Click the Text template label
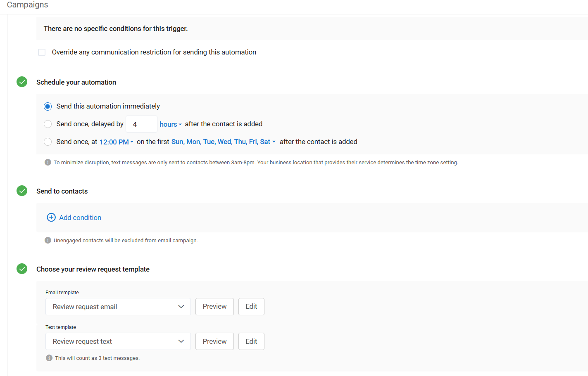The width and height of the screenshot is (588, 376). 61,327
